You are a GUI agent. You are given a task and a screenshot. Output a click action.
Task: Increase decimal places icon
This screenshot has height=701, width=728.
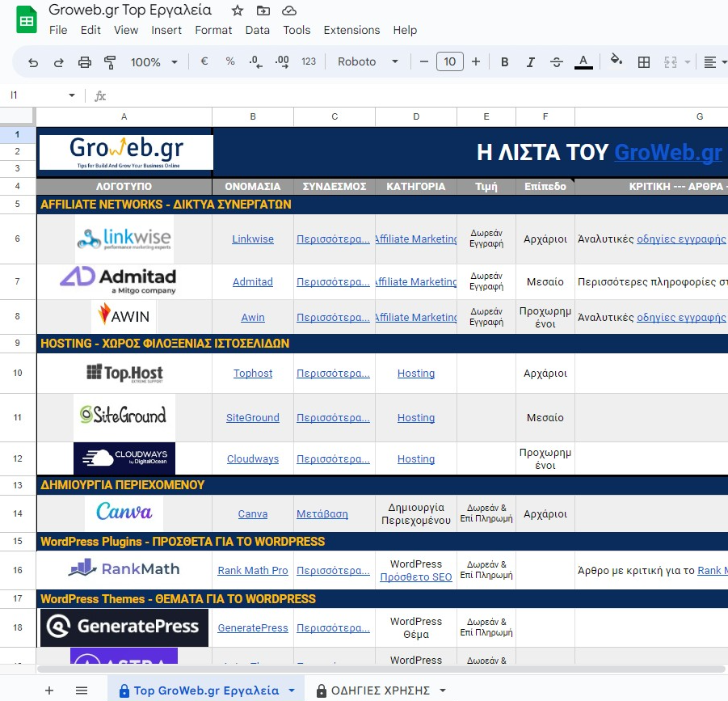pos(282,61)
